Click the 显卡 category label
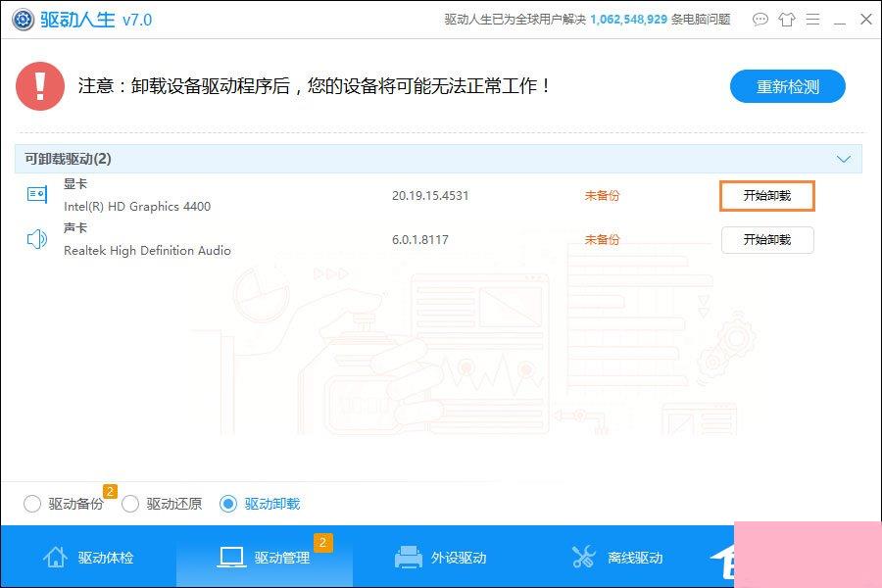Screen dimensions: 882x588 coord(75,183)
